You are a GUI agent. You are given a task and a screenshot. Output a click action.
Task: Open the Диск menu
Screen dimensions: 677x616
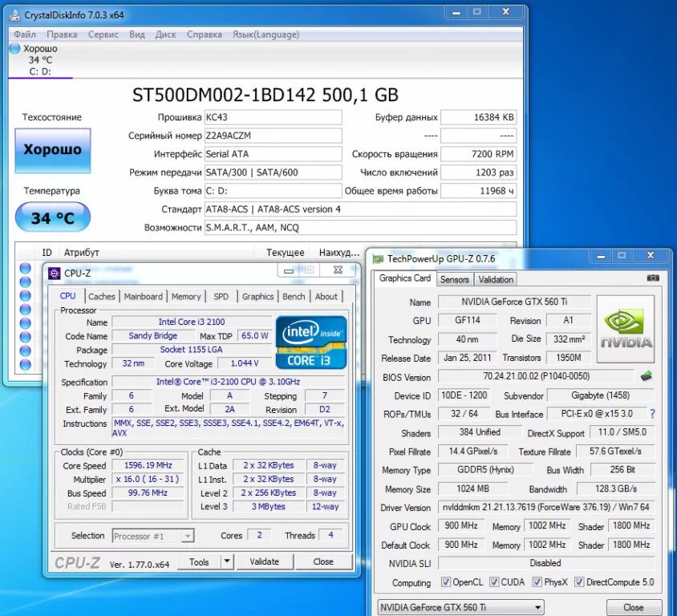pos(166,34)
